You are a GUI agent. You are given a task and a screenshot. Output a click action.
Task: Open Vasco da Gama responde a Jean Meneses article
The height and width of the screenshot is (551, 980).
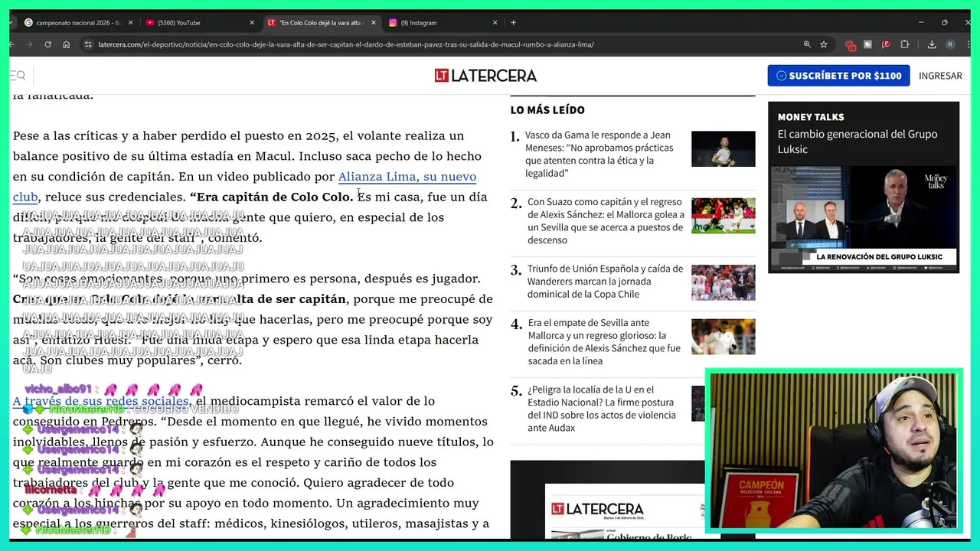pyautogui.click(x=599, y=154)
